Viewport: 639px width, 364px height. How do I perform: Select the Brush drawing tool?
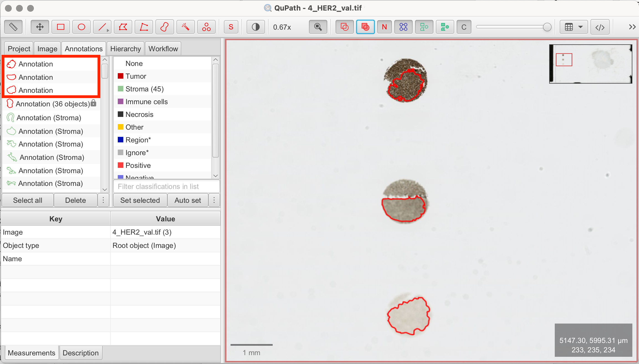[x=164, y=27]
